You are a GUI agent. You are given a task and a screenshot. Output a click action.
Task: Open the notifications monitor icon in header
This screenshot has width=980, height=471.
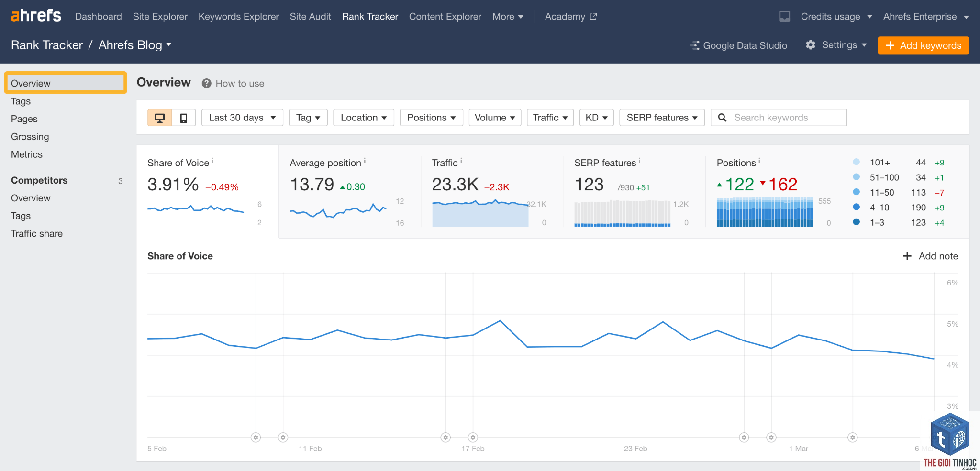784,16
